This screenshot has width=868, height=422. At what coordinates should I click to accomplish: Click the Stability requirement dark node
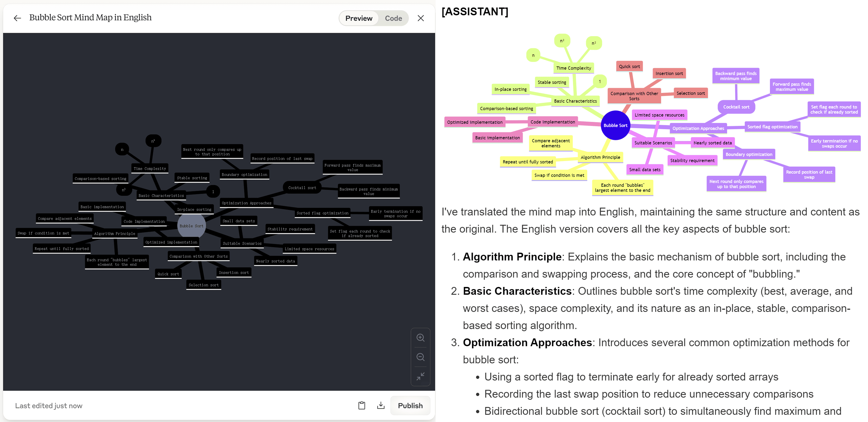(x=290, y=229)
